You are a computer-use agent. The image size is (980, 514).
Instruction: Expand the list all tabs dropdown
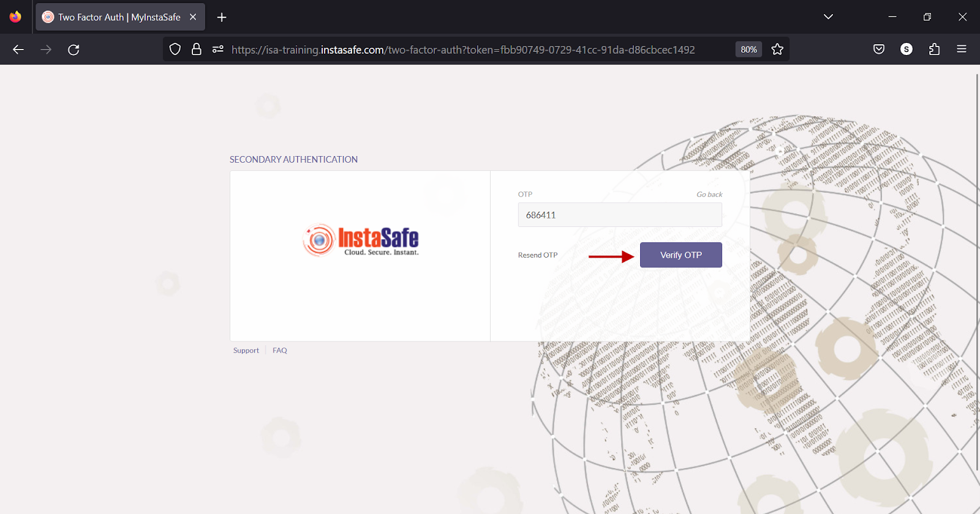pos(828,17)
